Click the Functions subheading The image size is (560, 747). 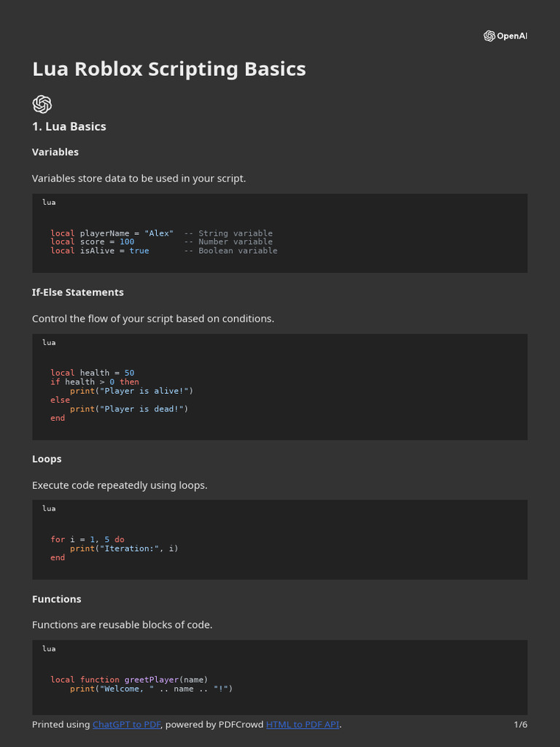point(57,599)
